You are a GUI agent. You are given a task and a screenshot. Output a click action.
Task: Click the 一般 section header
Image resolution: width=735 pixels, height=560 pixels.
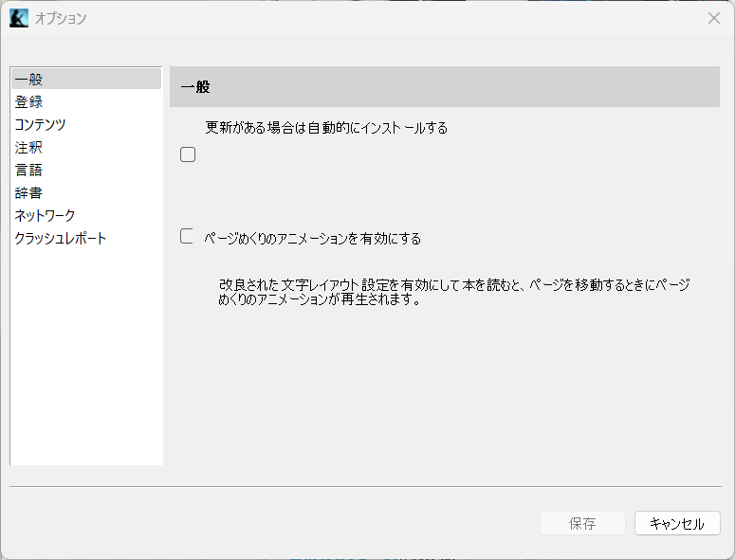pyautogui.click(x=445, y=86)
